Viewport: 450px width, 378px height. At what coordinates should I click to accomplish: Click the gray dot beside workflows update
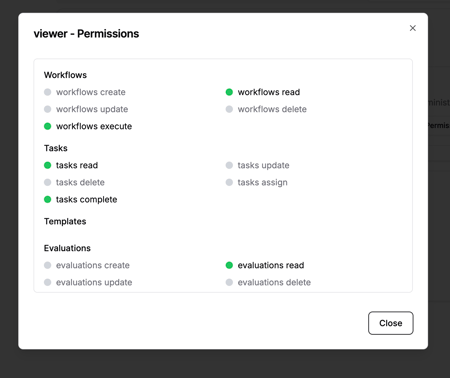47,109
